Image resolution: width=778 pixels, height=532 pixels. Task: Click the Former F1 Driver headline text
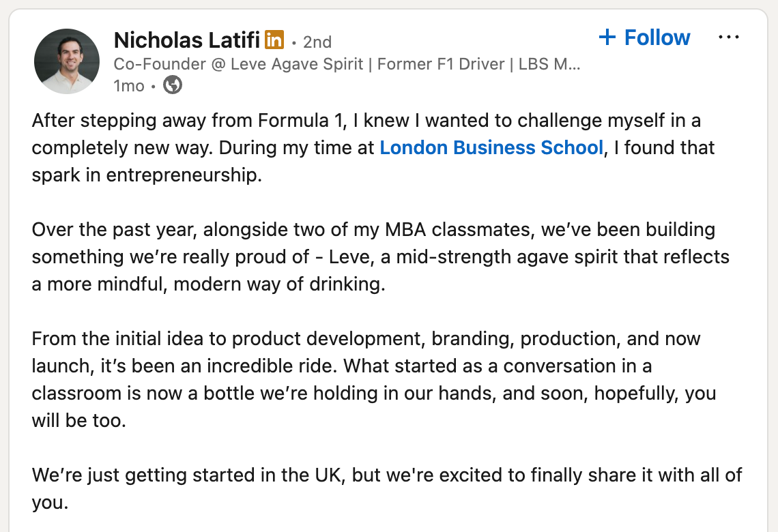point(441,64)
